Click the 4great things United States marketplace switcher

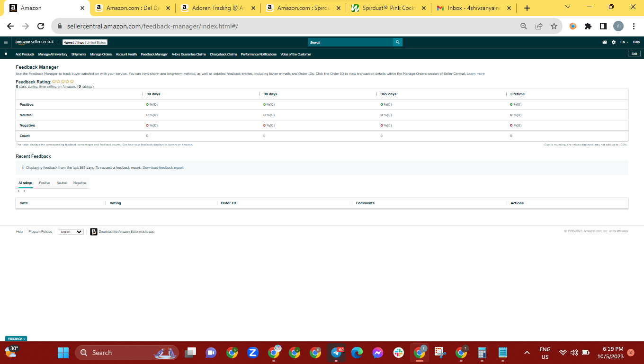tap(85, 42)
